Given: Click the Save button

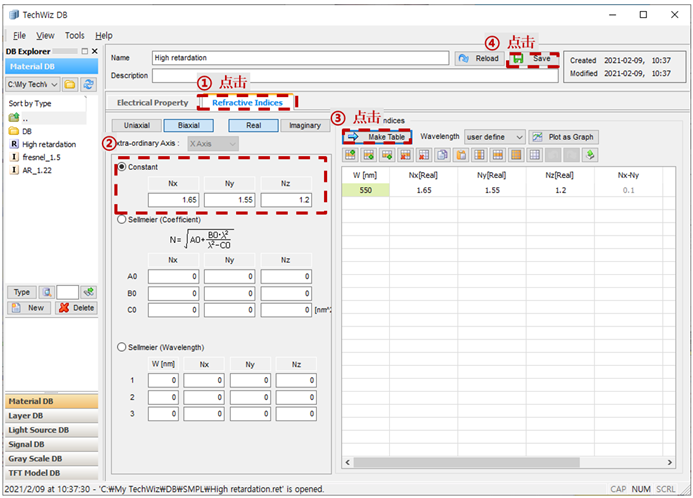Looking at the screenshot, I should pos(533,58).
